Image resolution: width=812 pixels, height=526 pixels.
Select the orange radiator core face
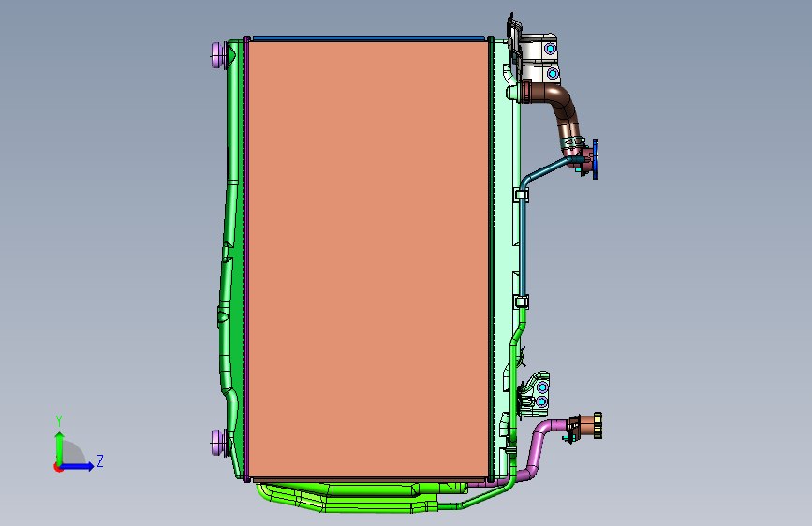pos(369,259)
